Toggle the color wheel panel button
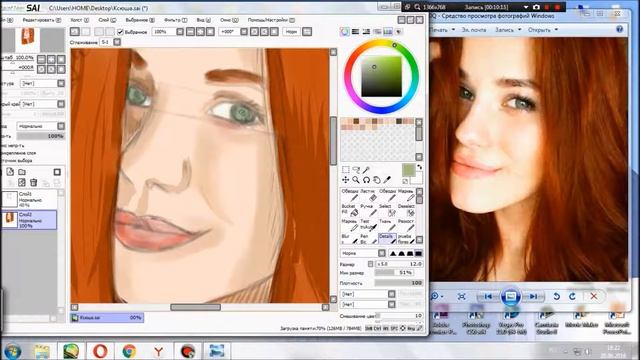 click(345, 31)
